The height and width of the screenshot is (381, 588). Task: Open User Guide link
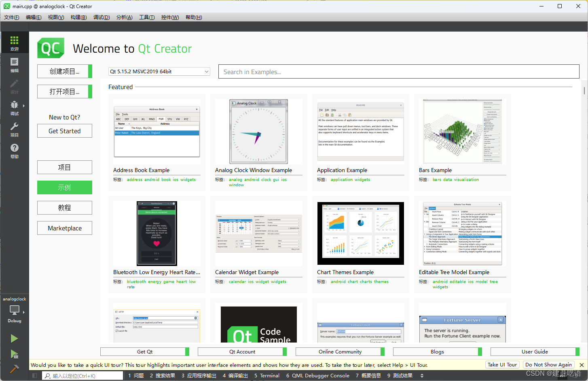tap(535, 351)
